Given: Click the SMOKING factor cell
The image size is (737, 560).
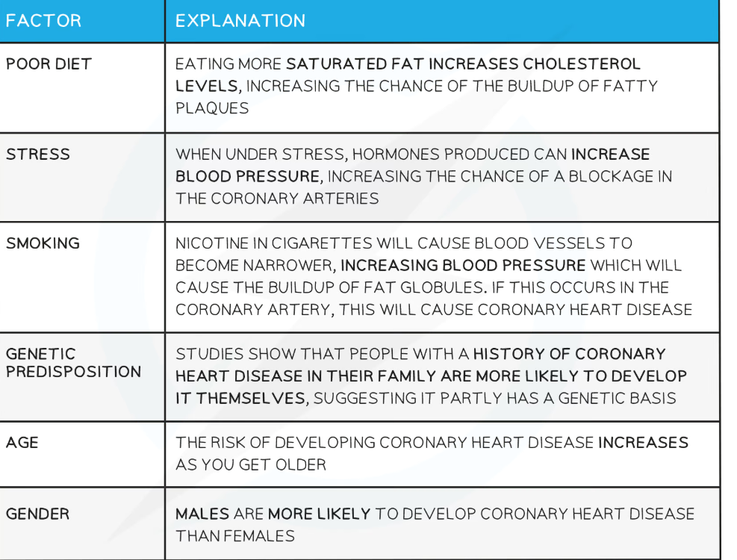Looking at the screenshot, I should 43,243.
